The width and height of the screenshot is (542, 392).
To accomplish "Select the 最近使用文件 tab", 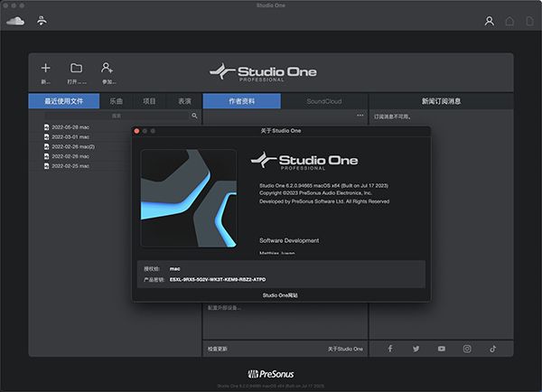I will point(64,101).
